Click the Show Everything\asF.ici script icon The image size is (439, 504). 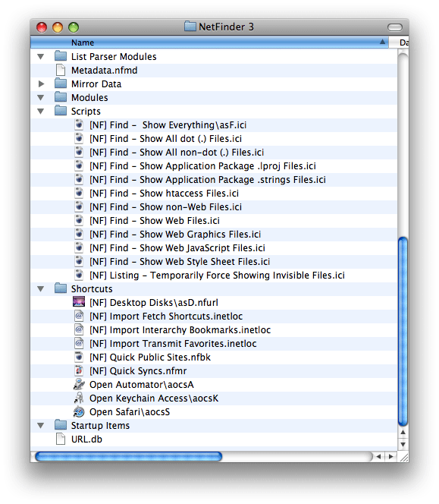[x=79, y=124]
